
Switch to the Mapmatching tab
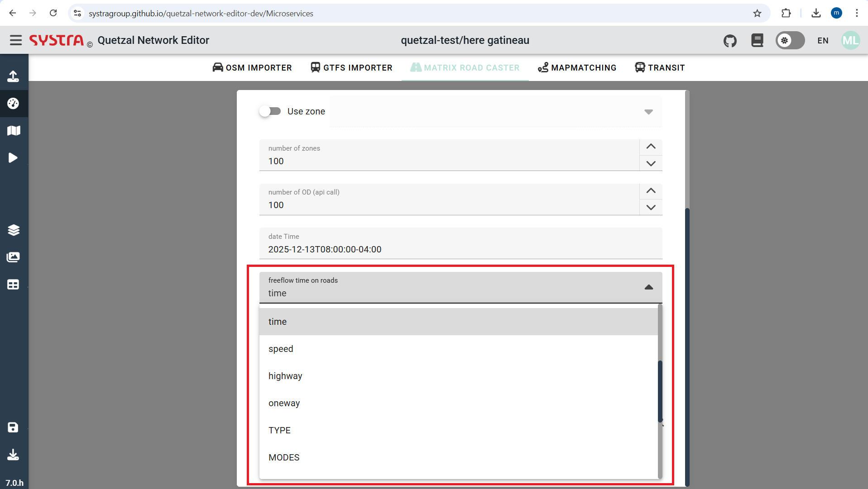577,68
